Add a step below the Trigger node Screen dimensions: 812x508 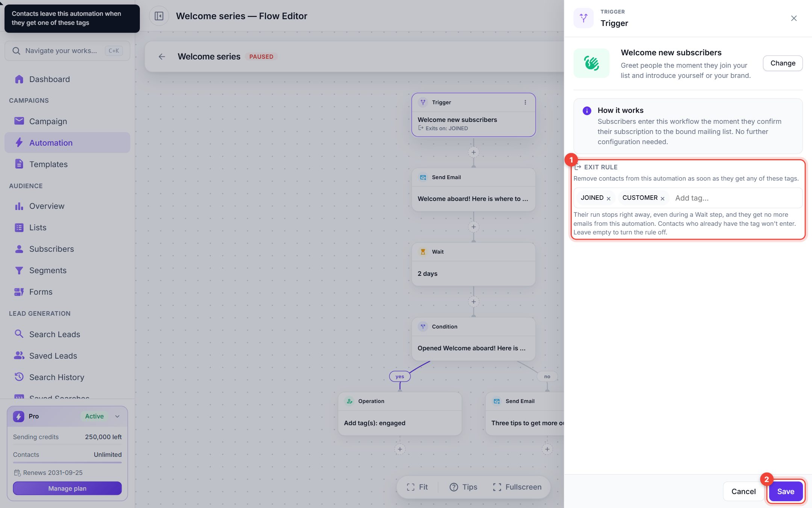473,152
